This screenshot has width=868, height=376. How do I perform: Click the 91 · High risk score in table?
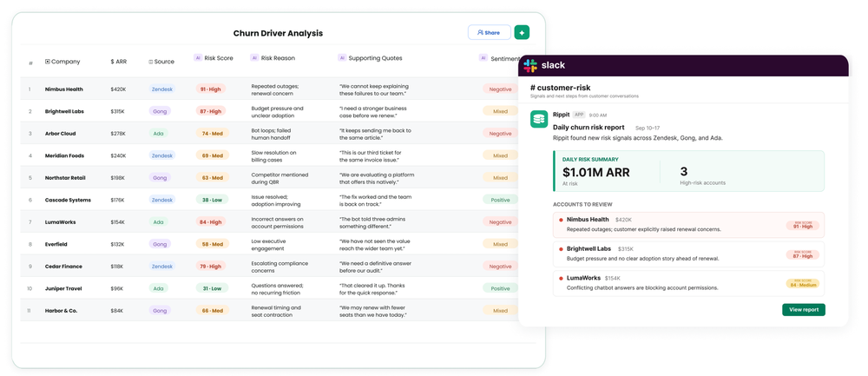click(x=210, y=89)
